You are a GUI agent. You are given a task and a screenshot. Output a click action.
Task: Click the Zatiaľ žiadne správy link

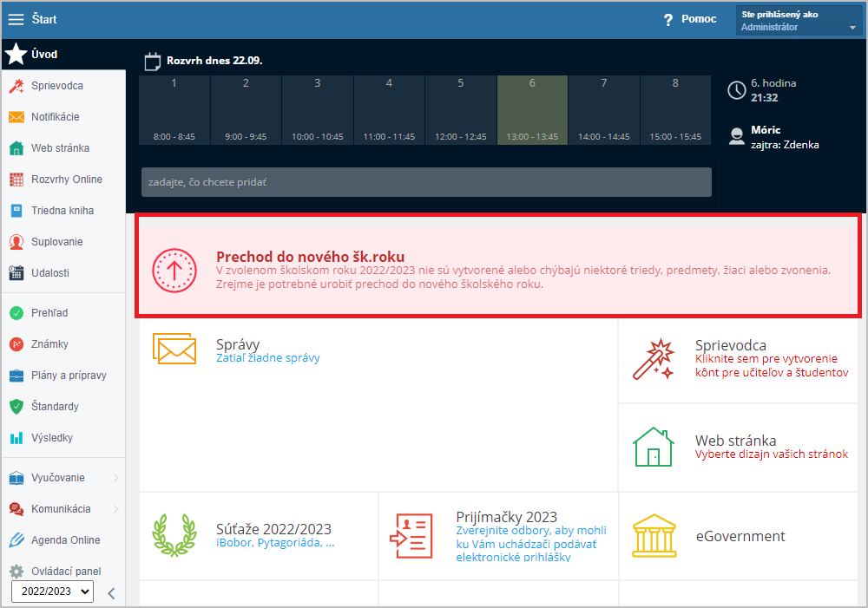pyautogui.click(x=268, y=358)
